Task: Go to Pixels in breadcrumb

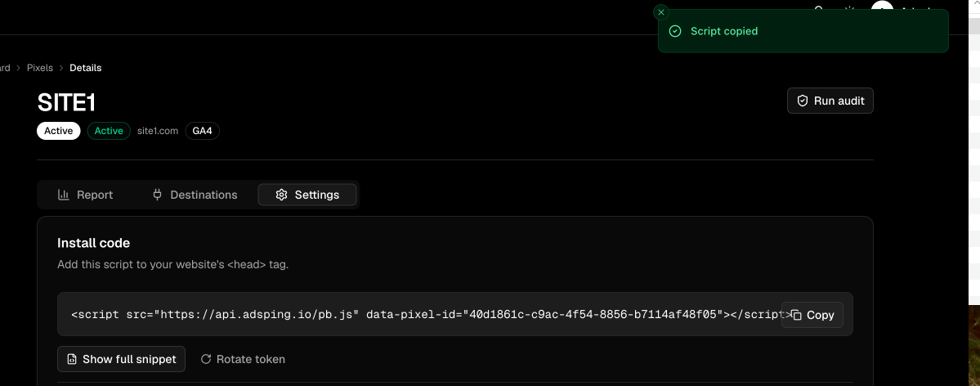Action: coord(40,68)
